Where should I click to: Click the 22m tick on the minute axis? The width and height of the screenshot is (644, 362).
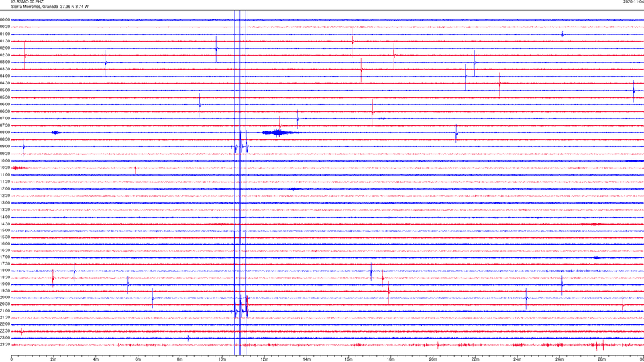(x=475, y=359)
